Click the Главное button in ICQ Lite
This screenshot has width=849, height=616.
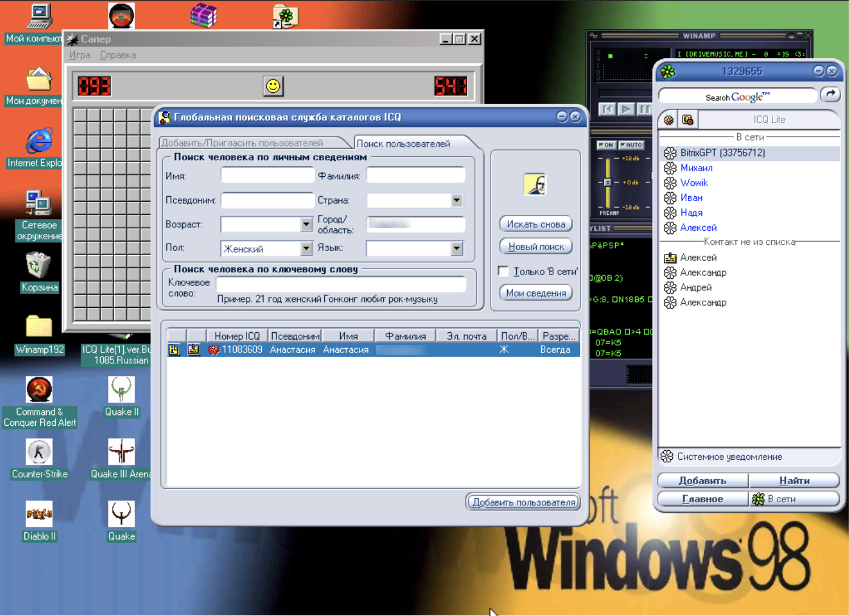coord(703,499)
